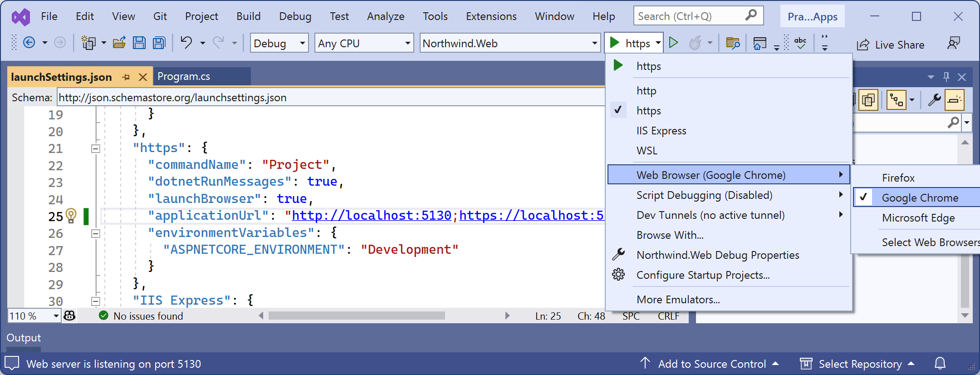The height and width of the screenshot is (375, 980).
Task: Click the Save All icon
Action: click(159, 43)
